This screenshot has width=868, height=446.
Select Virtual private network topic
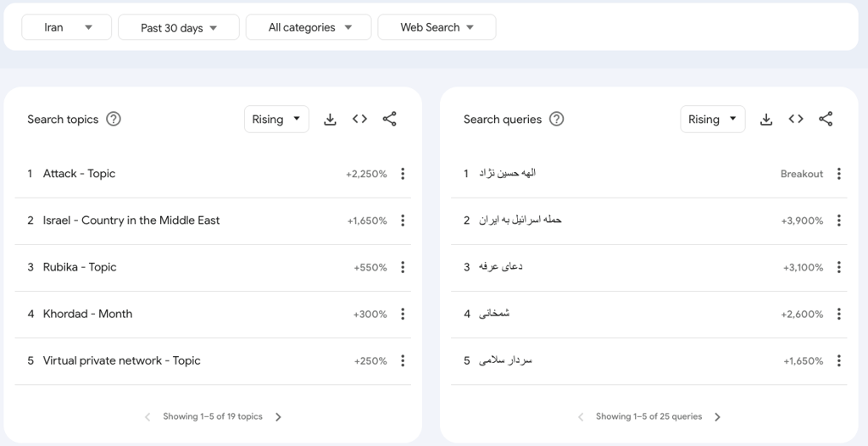click(x=122, y=360)
